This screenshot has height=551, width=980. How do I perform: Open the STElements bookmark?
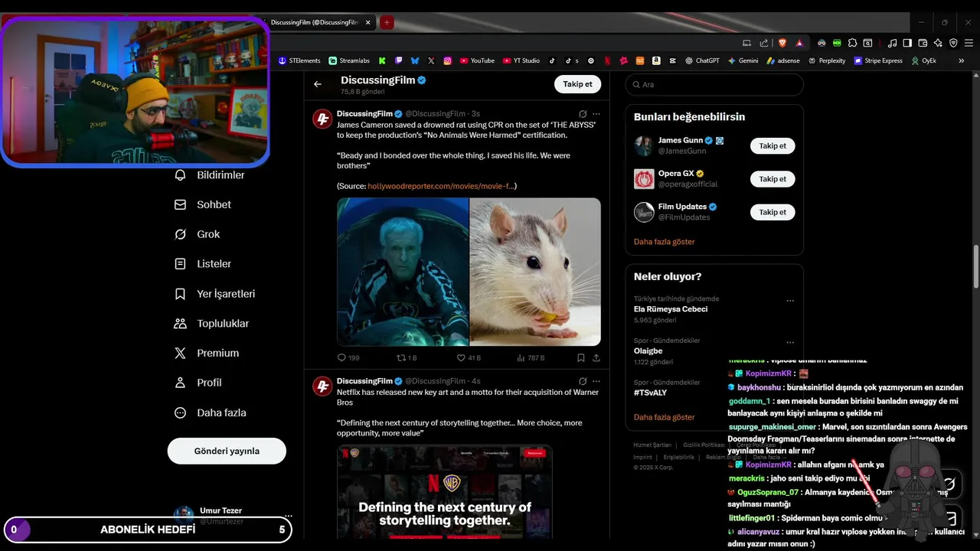299,60
